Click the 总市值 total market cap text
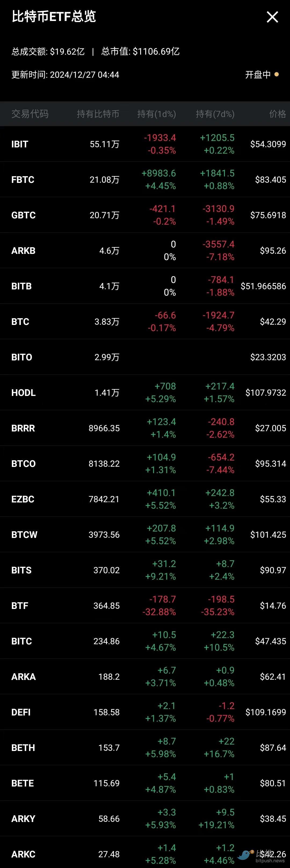 click(x=140, y=52)
